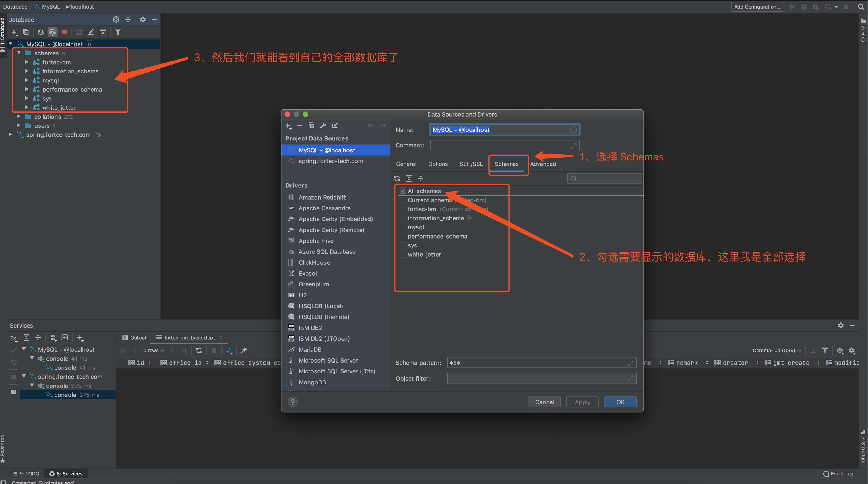Click the duplicate data source icon in dialog
Image resolution: width=868 pixels, height=484 pixels.
tap(311, 126)
